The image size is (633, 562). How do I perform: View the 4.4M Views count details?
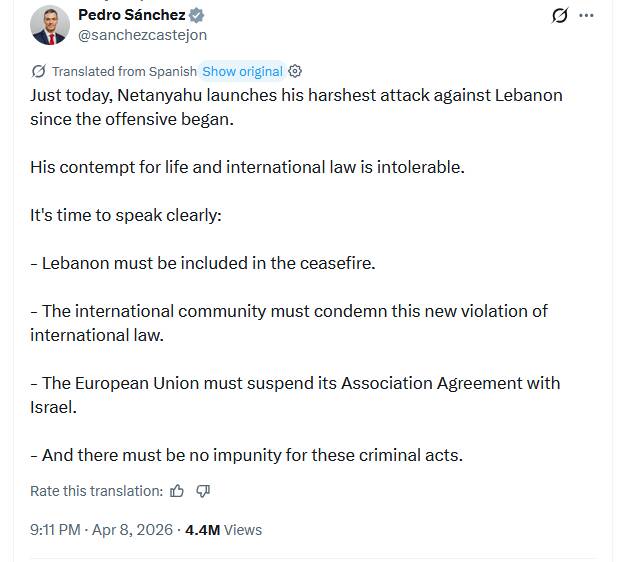pyautogui.click(x=223, y=530)
